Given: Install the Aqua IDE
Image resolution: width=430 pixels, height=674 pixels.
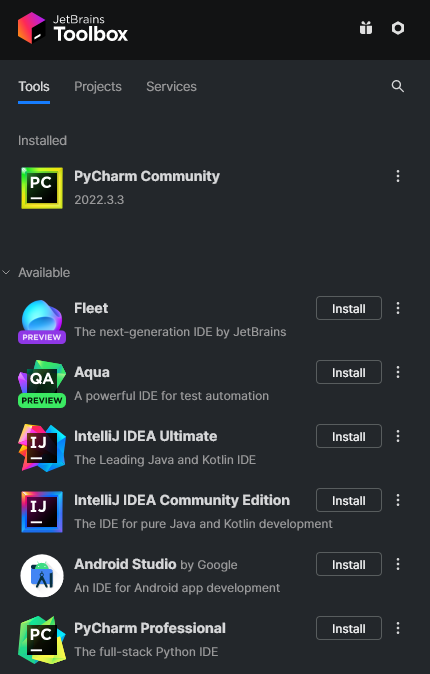Looking at the screenshot, I should click(349, 372).
